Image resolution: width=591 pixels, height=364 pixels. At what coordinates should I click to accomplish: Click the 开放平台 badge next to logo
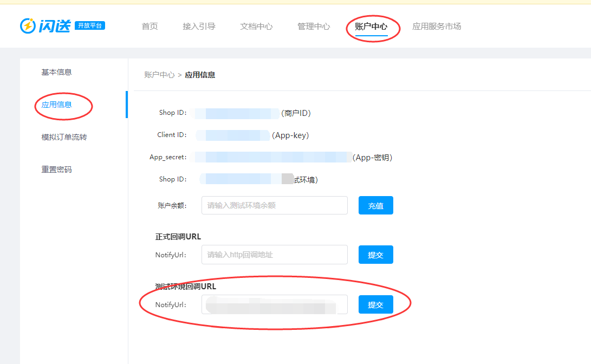(89, 25)
